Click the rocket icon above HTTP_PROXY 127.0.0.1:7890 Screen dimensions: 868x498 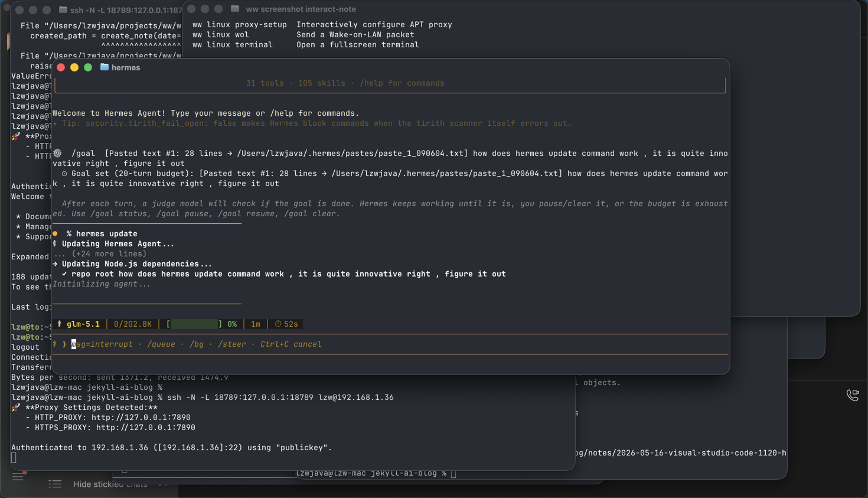pos(16,407)
